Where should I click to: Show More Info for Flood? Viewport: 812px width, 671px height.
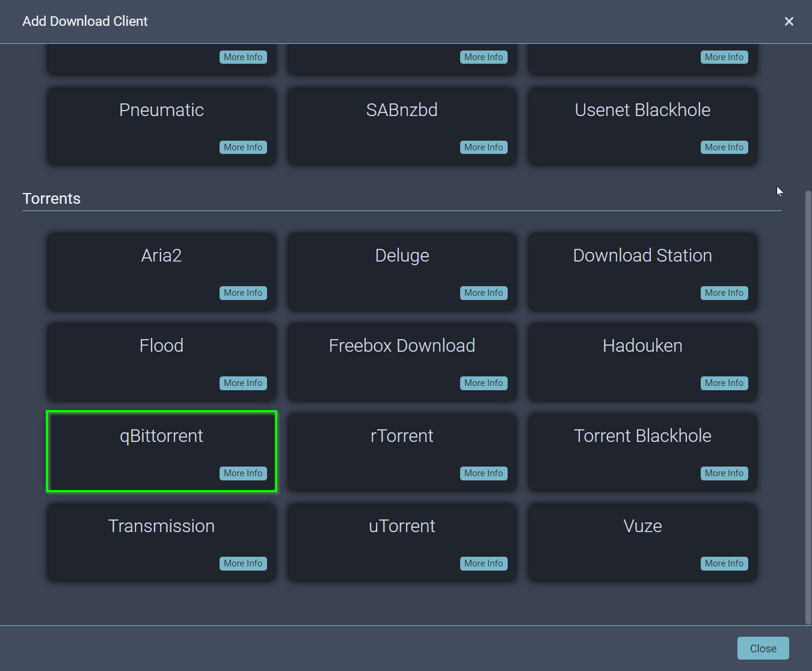[243, 383]
